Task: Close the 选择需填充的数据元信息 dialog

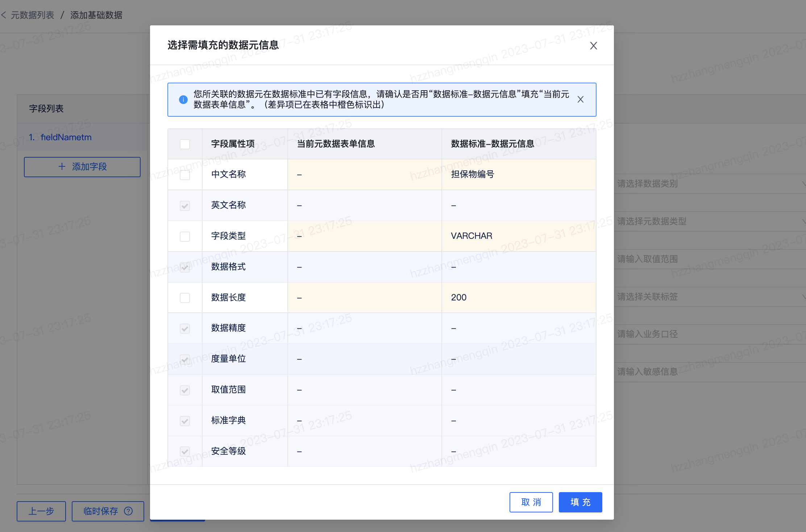Action: pyautogui.click(x=593, y=46)
